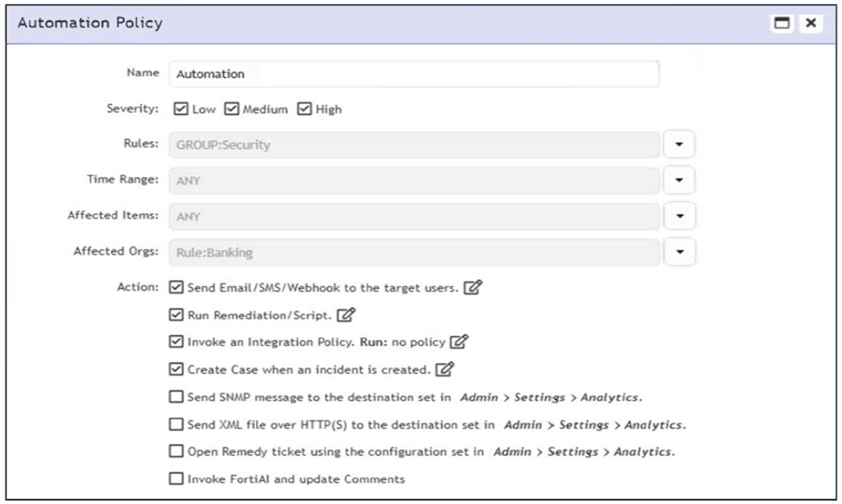Uncheck the High severity checkbox
The height and width of the screenshot is (504, 842).
pos(304,109)
